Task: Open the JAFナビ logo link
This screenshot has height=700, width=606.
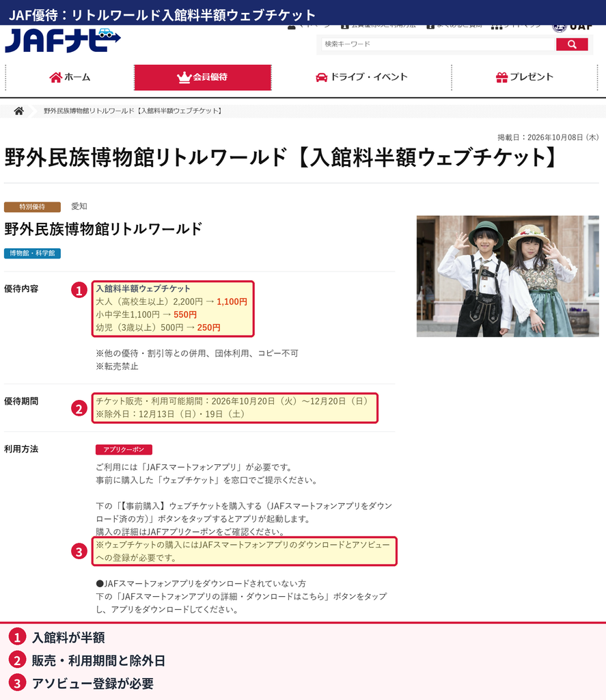Action: click(x=62, y=40)
